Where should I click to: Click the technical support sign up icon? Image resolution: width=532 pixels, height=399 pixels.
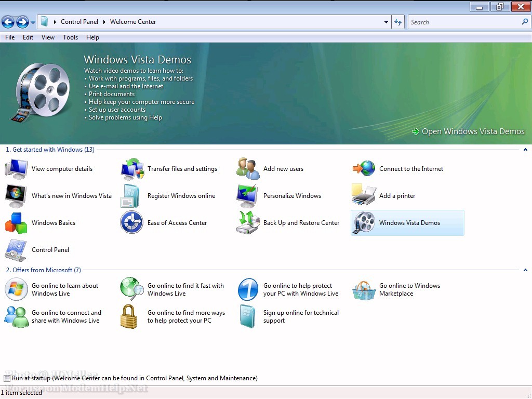[247, 316]
